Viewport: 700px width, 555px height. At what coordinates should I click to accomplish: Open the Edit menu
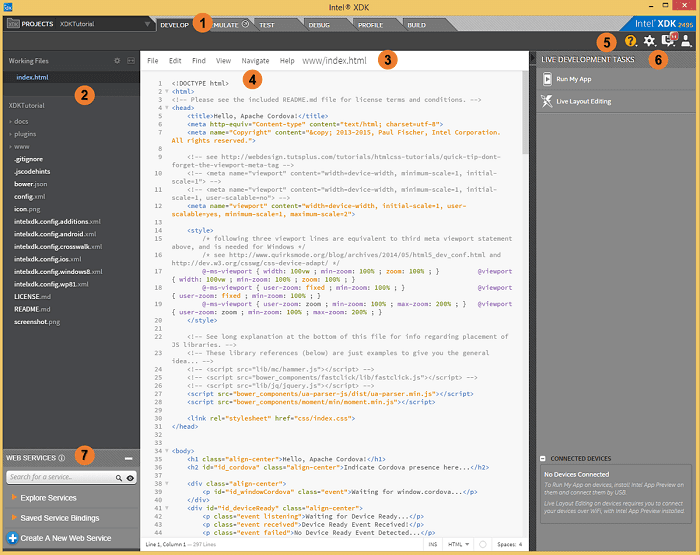(175, 61)
